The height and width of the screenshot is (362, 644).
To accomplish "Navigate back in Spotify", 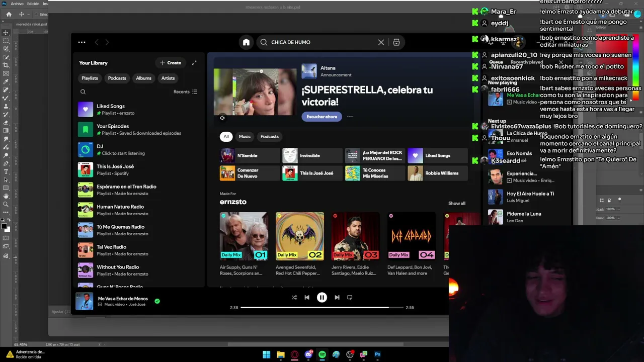I will 97,42.
